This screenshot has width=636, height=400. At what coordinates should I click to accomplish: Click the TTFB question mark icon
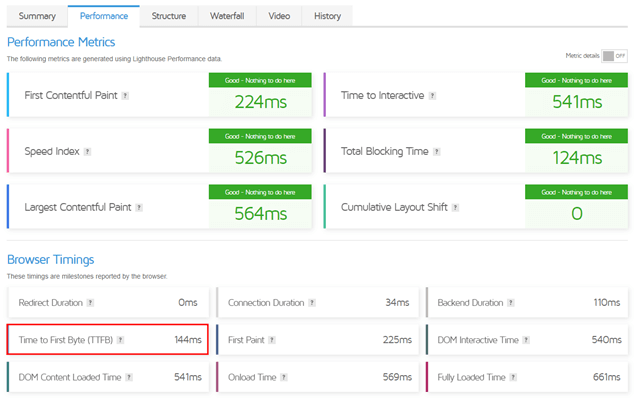(121, 340)
